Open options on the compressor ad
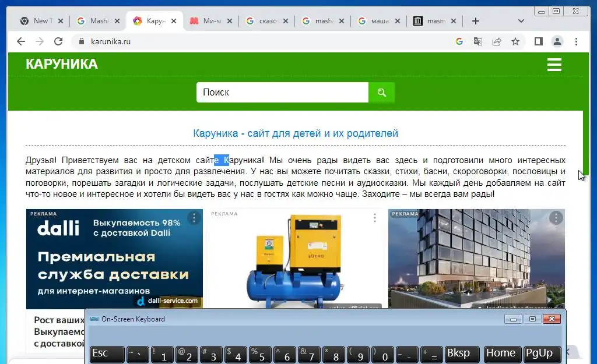The image size is (597, 364). tap(375, 218)
